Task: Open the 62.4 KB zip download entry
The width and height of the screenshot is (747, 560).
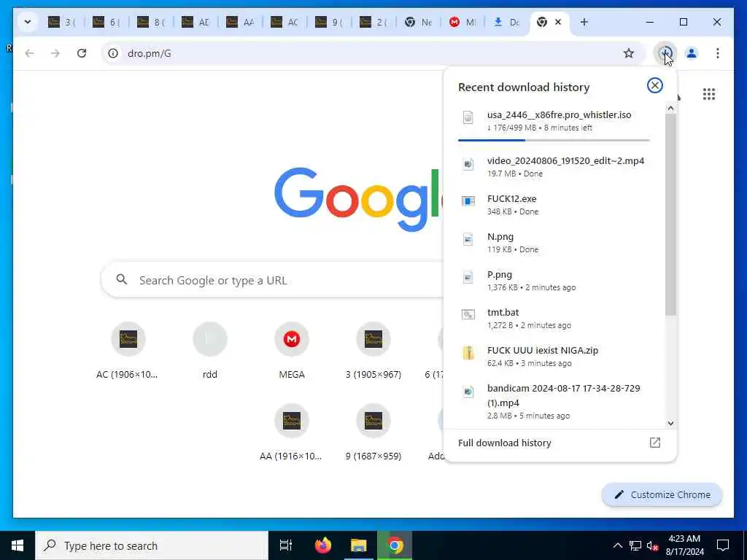Action: pyautogui.click(x=554, y=356)
